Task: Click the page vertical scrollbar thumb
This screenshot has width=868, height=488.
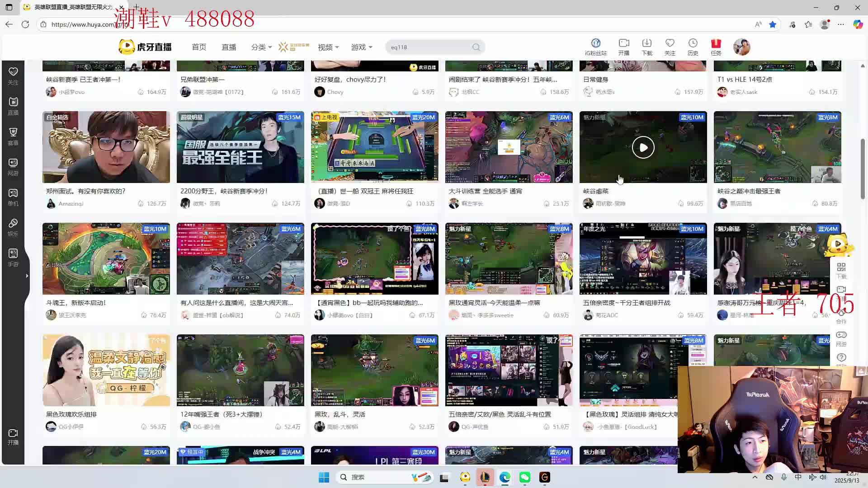Action: [863, 169]
